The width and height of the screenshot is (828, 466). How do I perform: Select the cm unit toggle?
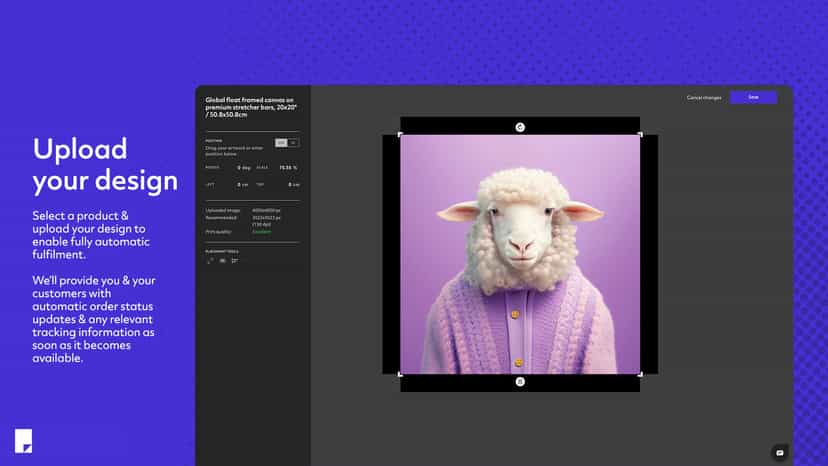pyautogui.click(x=281, y=143)
